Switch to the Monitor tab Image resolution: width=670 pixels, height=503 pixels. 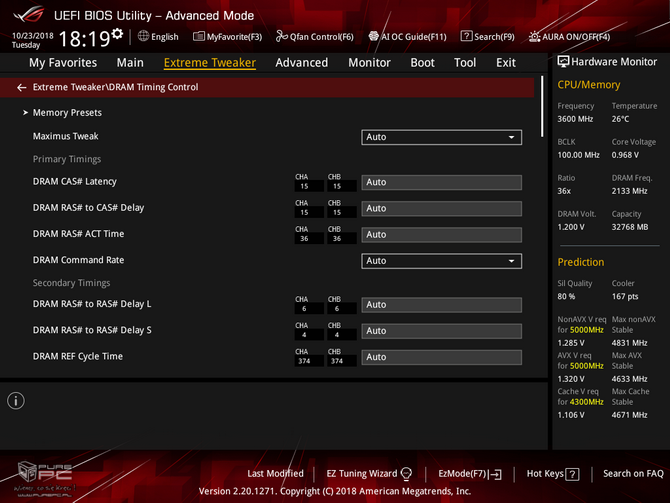pos(369,63)
